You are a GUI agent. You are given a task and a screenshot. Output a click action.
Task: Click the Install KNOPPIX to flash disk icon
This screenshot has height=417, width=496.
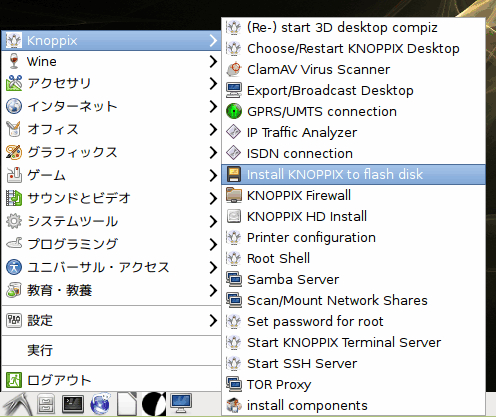coord(234,174)
